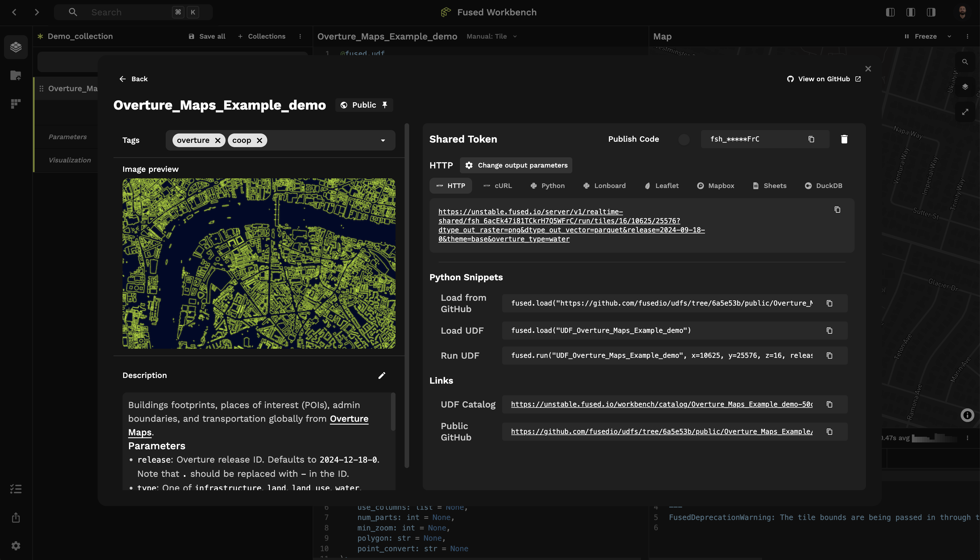Select the Leaflet tab
This screenshot has width=980, height=560.
click(662, 186)
